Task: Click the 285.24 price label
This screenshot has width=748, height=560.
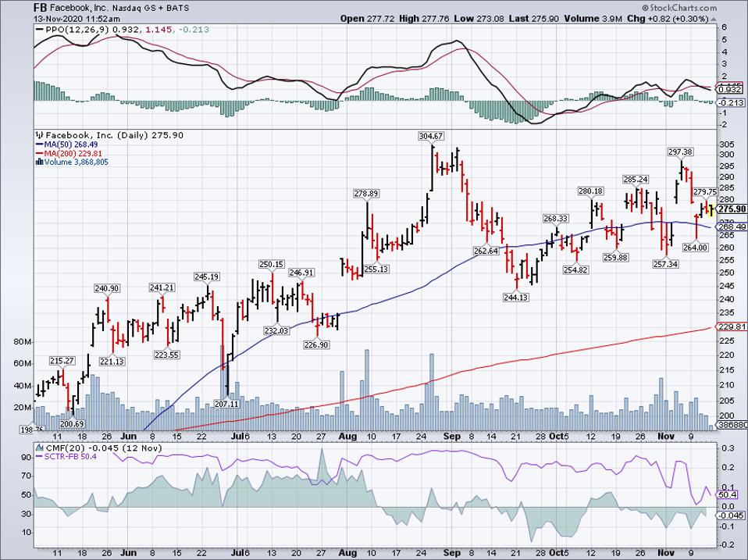Action: point(636,180)
